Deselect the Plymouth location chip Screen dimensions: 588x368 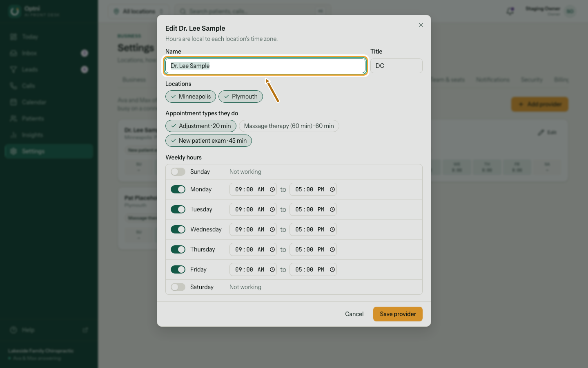(x=241, y=96)
